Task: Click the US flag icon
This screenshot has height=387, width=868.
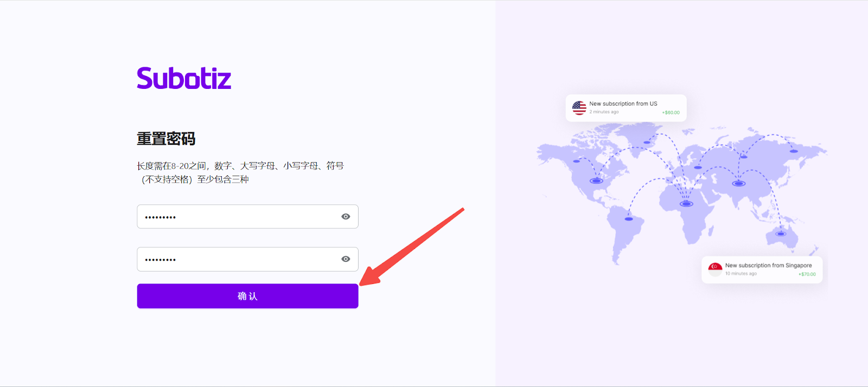Action: coord(579,108)
